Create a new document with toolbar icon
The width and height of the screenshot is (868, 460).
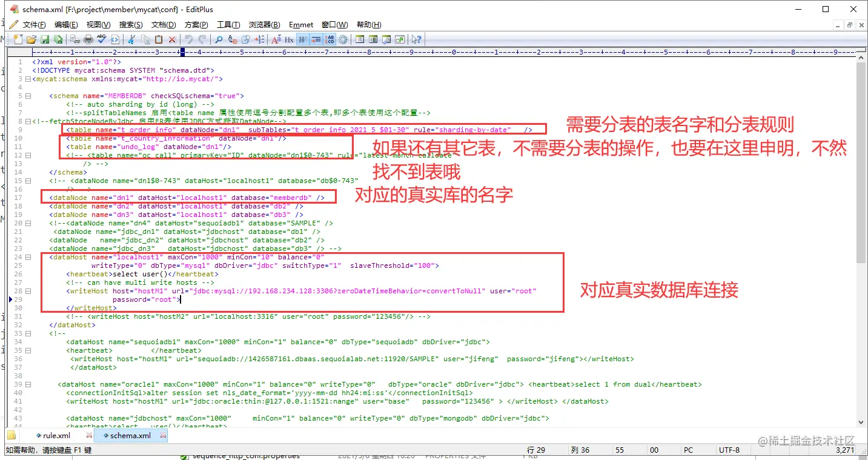click(x=18, y=39)
